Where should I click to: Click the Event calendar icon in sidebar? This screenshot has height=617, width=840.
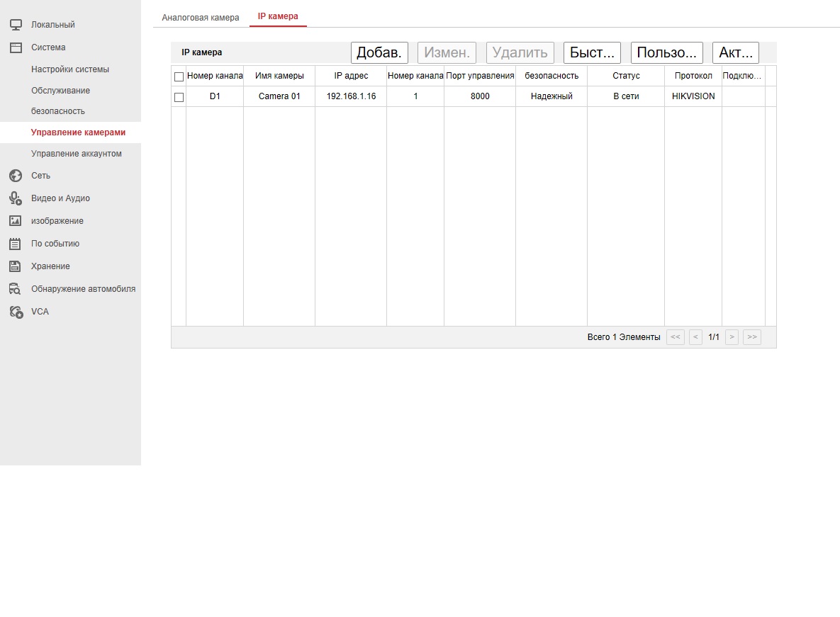(x=16, y=244)
